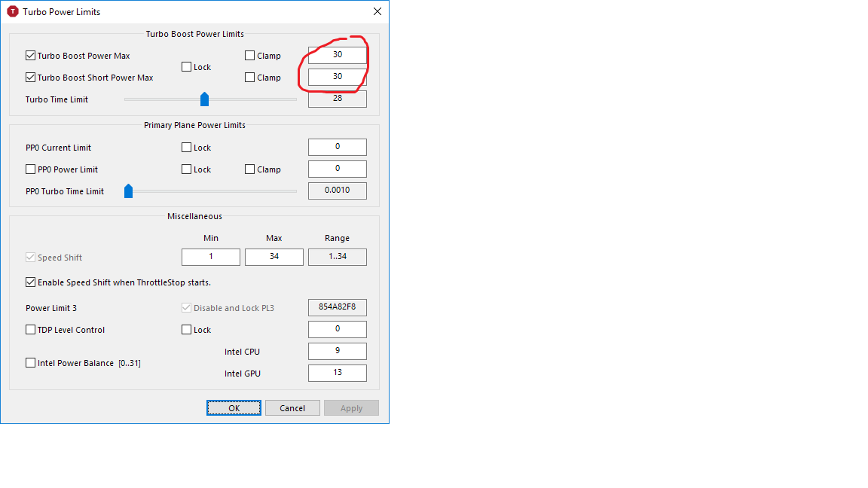Click the Turbo Boost Power Limits group heading
The width and height of the screenshot is (868, 488).
tap(195, 34)
